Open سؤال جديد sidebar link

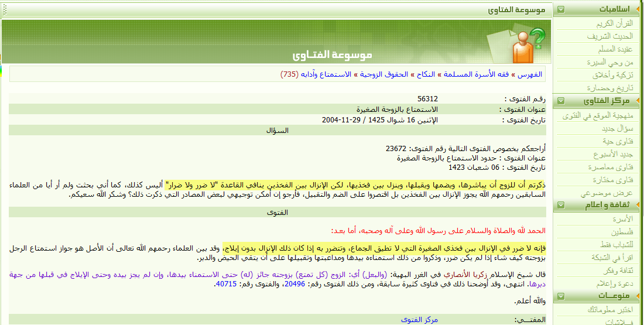617,129
